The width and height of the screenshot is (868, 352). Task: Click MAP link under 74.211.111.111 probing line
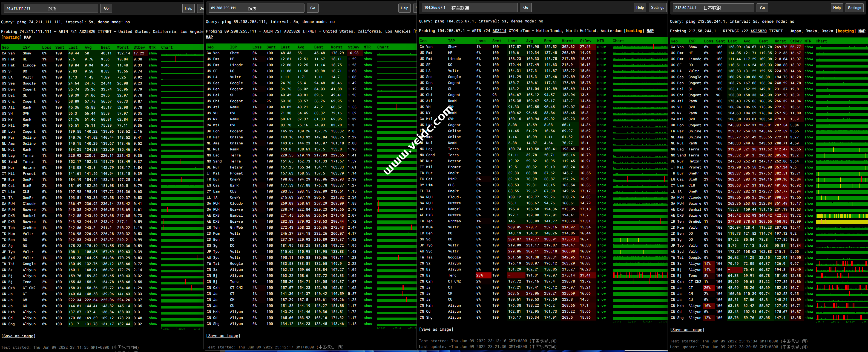tap(27, 37)
